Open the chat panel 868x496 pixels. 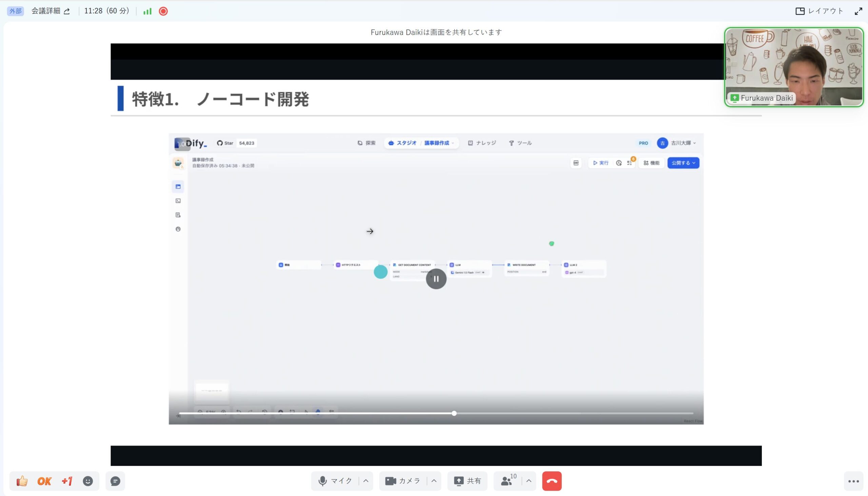click(115, 481)
